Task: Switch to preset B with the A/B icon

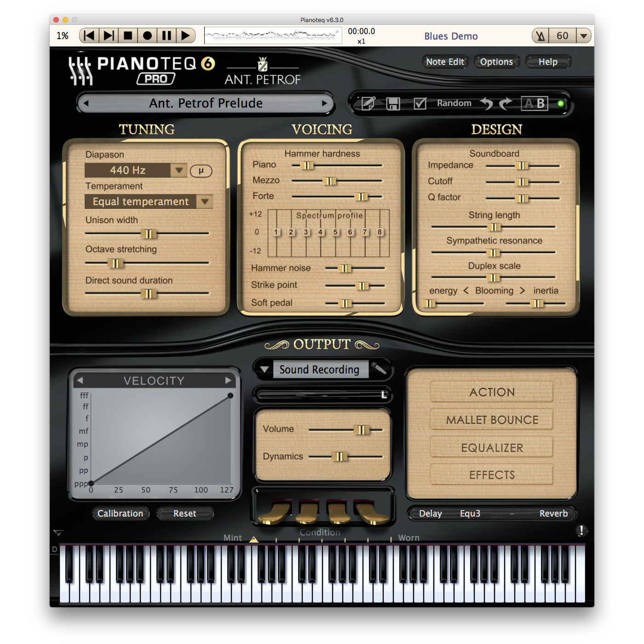Action: coord(535,103)
